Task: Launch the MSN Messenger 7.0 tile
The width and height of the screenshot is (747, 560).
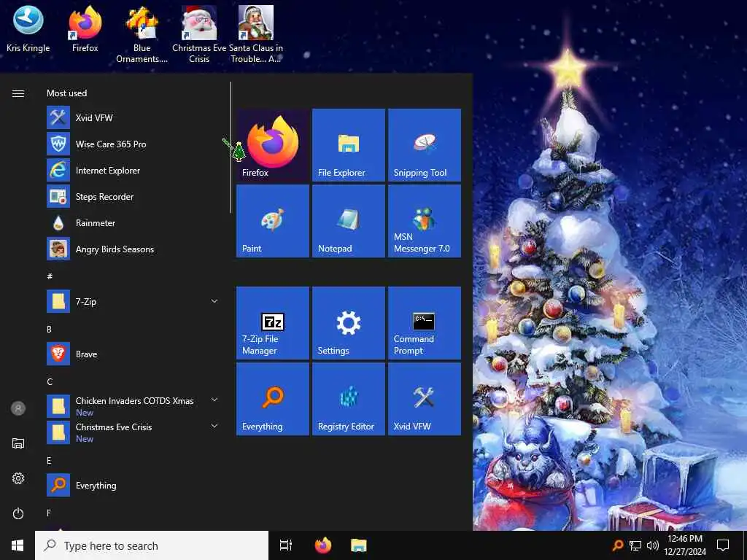Action: [425, 221]
